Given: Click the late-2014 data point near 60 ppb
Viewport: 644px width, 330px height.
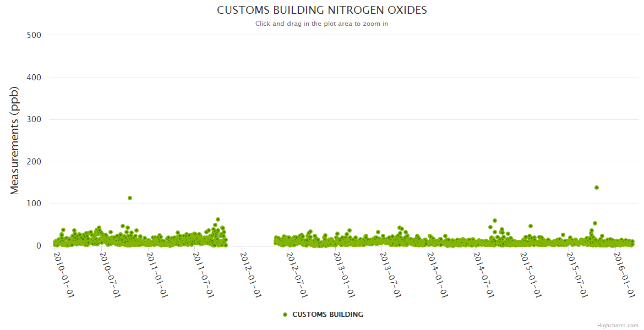Looking at the screenshot, I should coord(495,221).
